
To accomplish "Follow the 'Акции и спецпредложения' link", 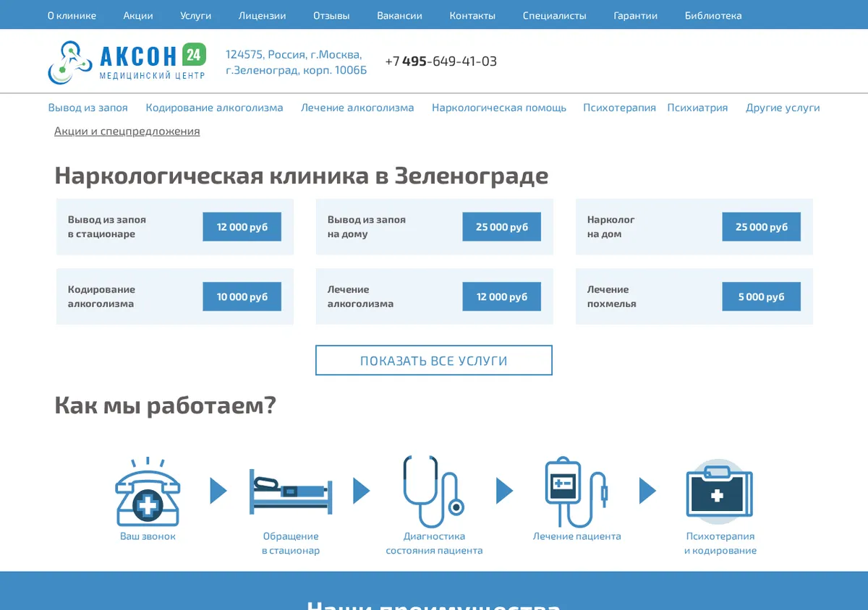I will coord(127,132).
